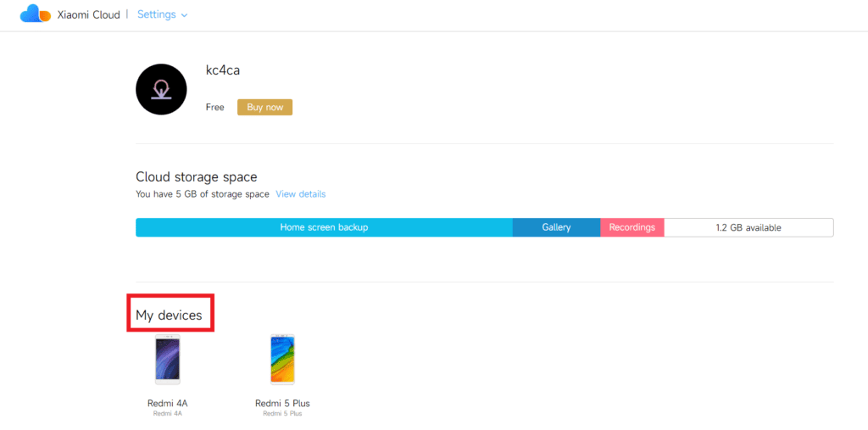Click the Xiaomi Cloud title text

click(88, 15)
